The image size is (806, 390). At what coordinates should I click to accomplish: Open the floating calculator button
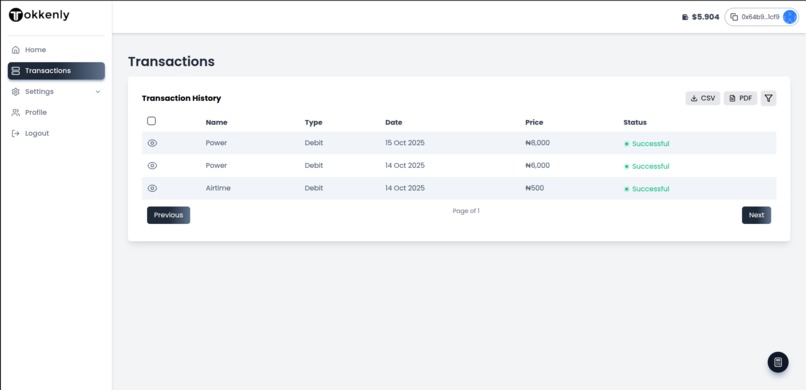tap(778, 362)
